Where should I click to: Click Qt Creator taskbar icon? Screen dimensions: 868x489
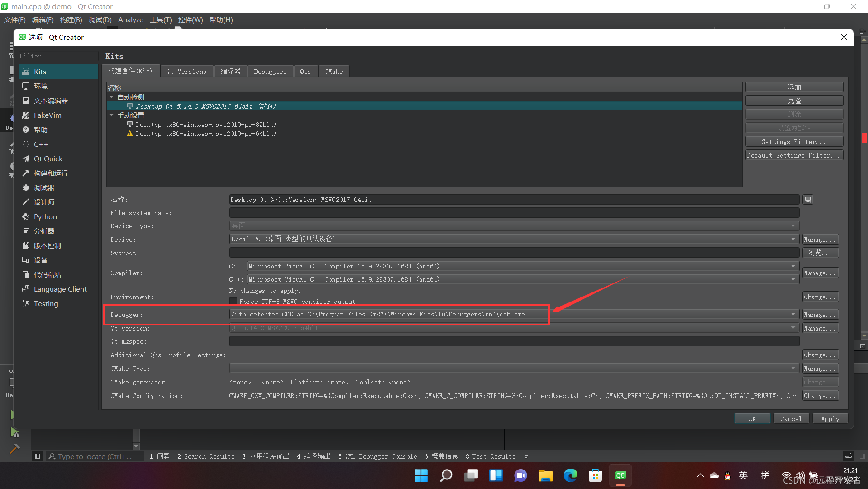pyautogui.click(x=620, y=475)
